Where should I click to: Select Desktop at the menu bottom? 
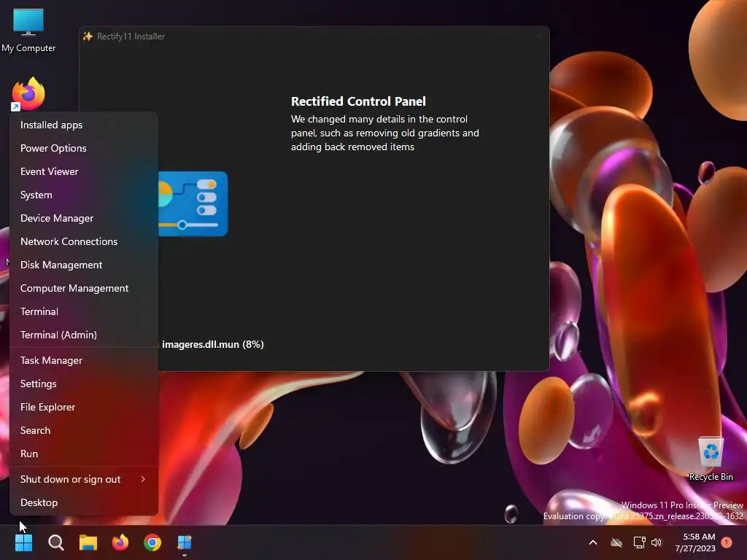click(x=84, y=503)
